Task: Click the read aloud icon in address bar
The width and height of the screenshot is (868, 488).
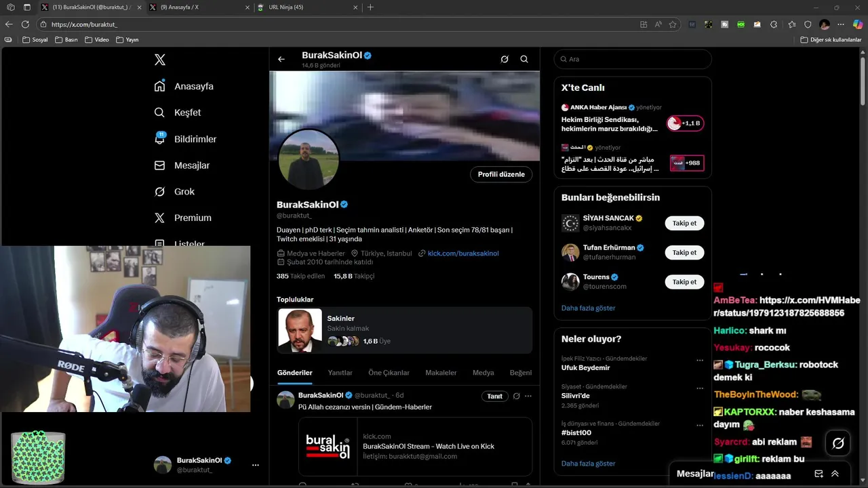Action: click(658, 24)
